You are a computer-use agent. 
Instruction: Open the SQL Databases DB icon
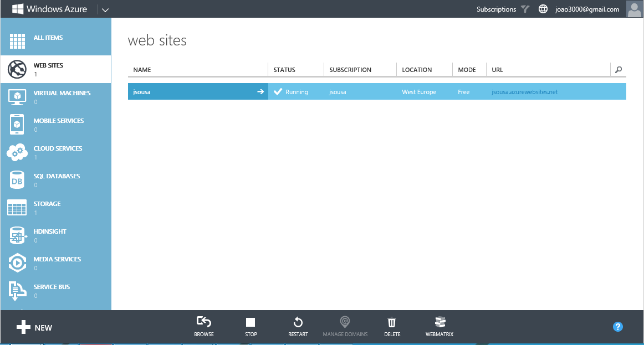click(x=17, y=180)
